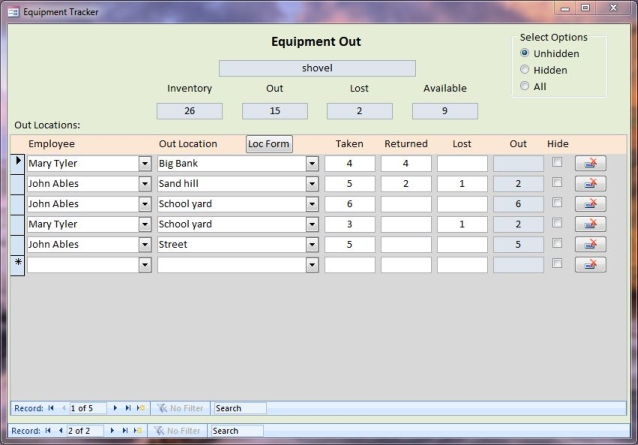Viewport: 638px width, 445px height.
Task: Open the Loc Form button
Action: (269, 144)
